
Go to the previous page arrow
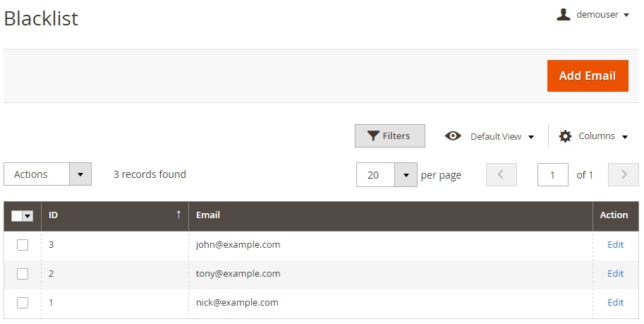(x=501, y=175)
